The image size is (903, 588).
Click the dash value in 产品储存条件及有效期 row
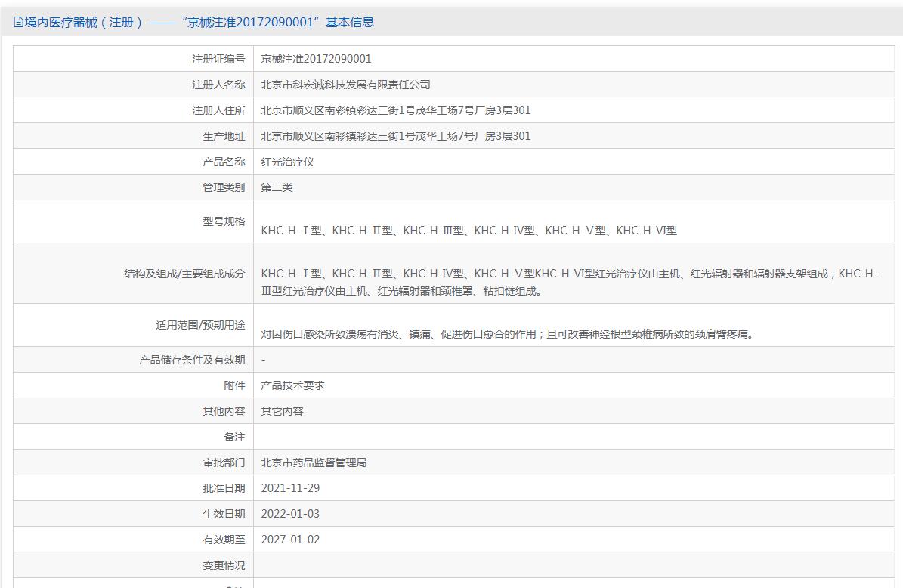point(263,360)
